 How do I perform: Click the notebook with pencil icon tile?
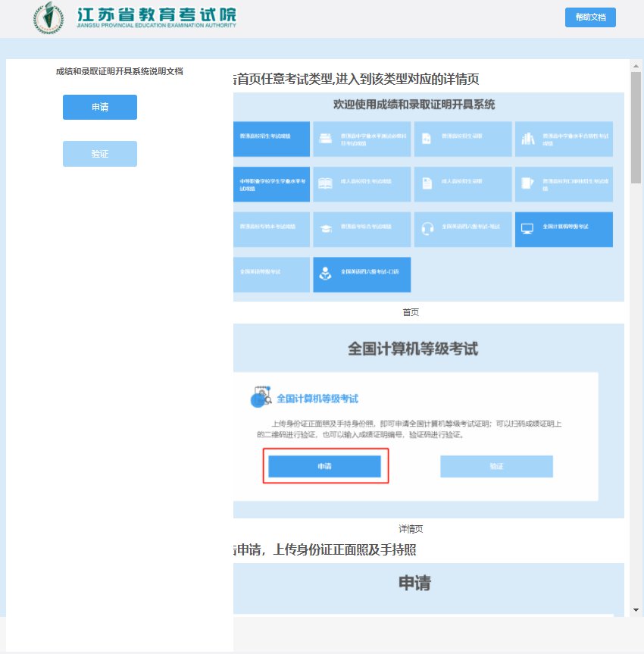coord(527,183)
